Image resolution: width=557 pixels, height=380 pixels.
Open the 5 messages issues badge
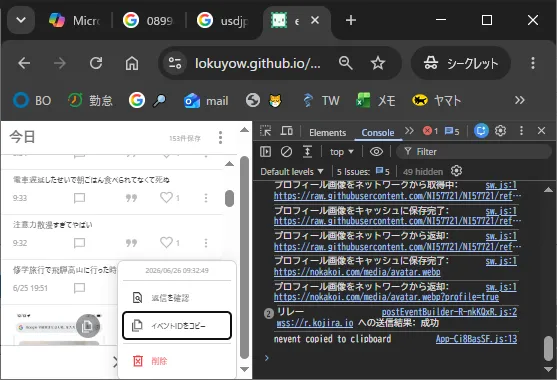(452, 131)
